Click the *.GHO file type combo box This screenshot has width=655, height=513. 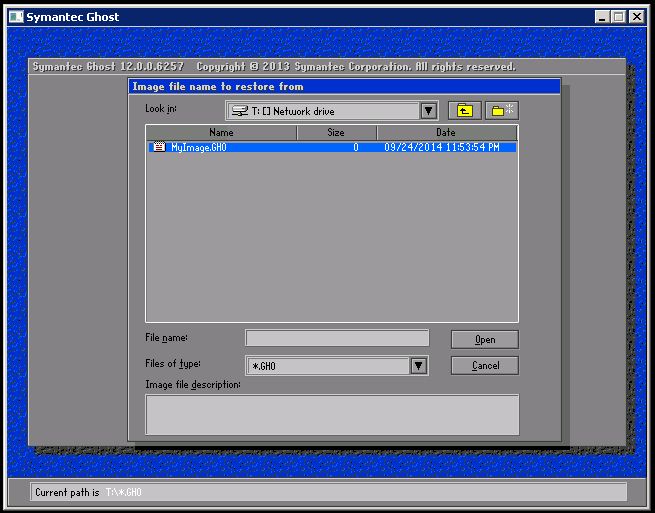pos(337,366)
